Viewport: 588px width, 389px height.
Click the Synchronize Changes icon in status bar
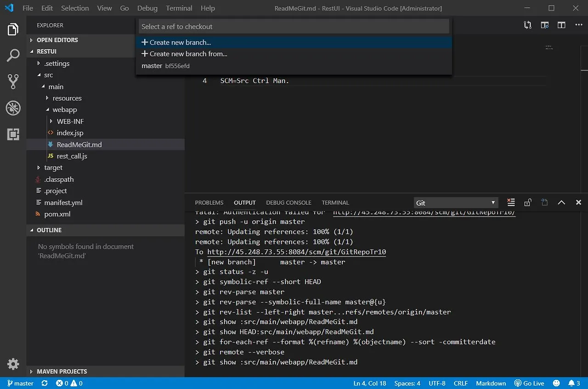click(45, 383)
